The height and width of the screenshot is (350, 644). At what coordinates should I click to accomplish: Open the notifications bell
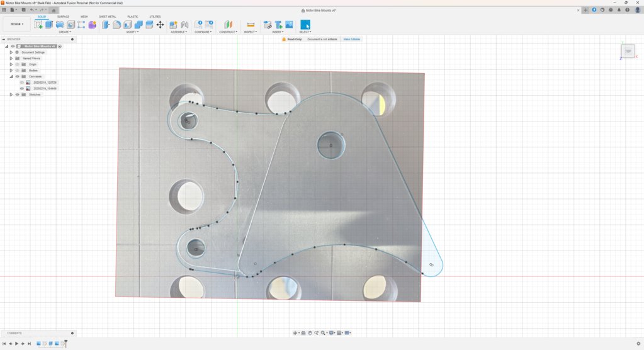tap(619, 10)
